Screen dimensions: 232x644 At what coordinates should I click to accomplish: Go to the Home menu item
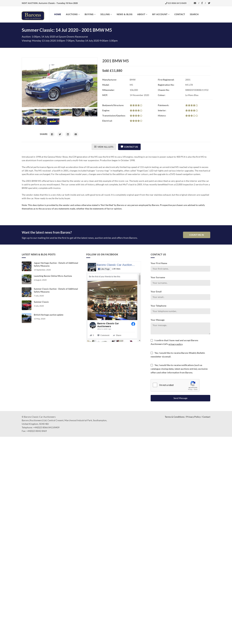[58, 14]
